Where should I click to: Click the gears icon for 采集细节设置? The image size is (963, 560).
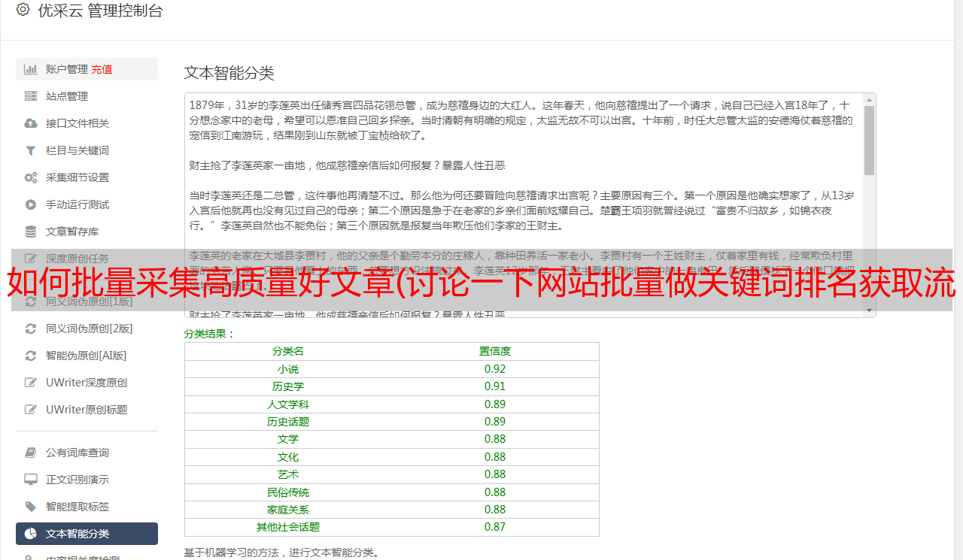(31, 177)
